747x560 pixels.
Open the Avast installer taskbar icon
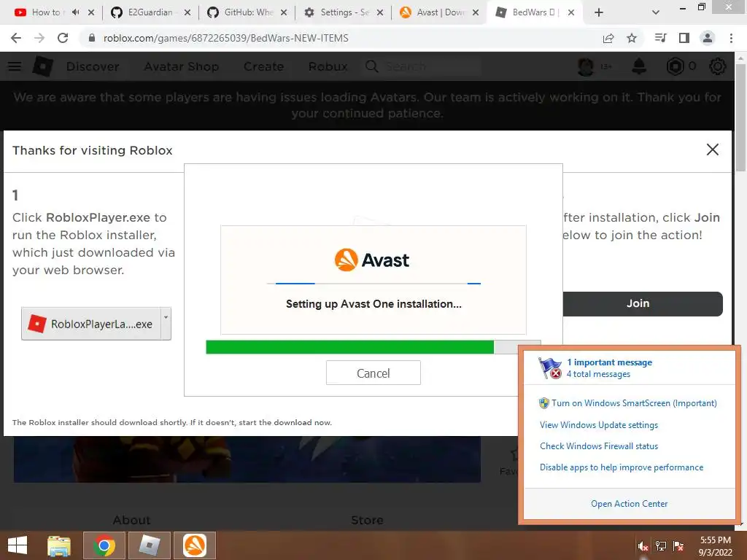pos(195,545)
